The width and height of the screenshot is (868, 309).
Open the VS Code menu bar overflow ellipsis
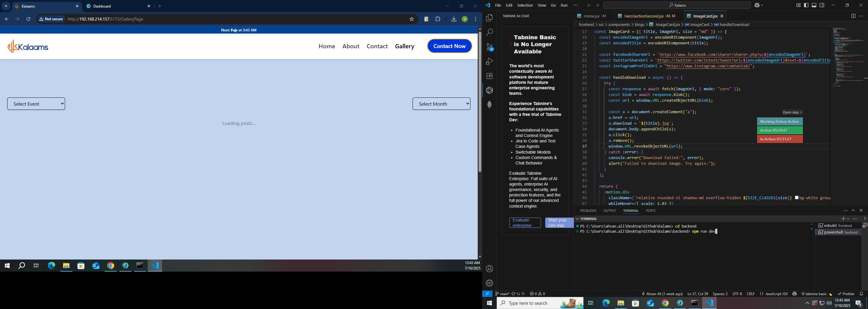pos(576,5)
